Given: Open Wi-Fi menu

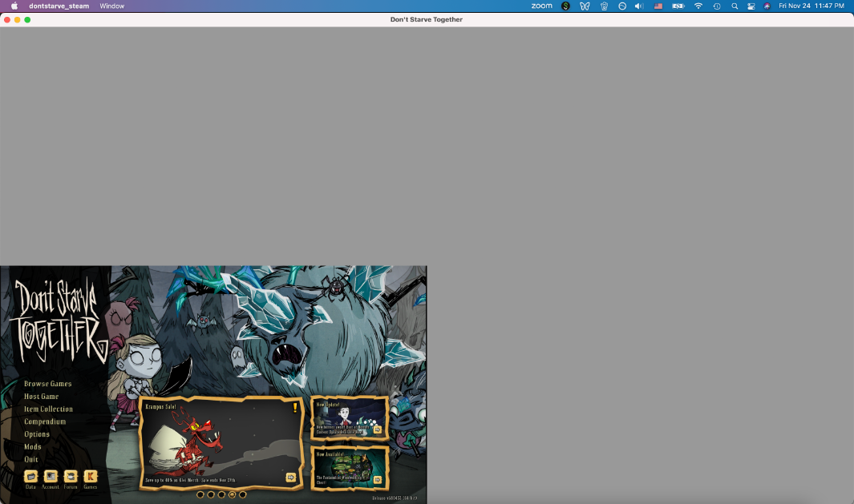Looking at the screenshot, I should (698, 6).
